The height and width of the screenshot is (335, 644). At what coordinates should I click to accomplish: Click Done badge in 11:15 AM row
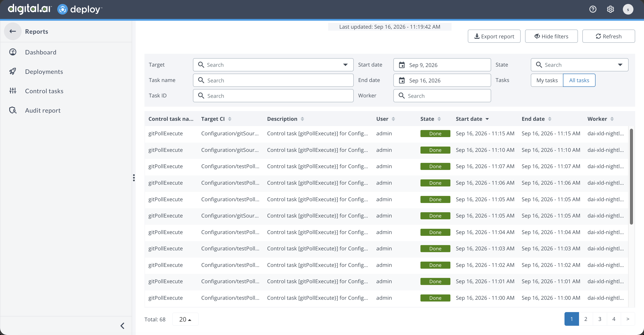[435, 133]
